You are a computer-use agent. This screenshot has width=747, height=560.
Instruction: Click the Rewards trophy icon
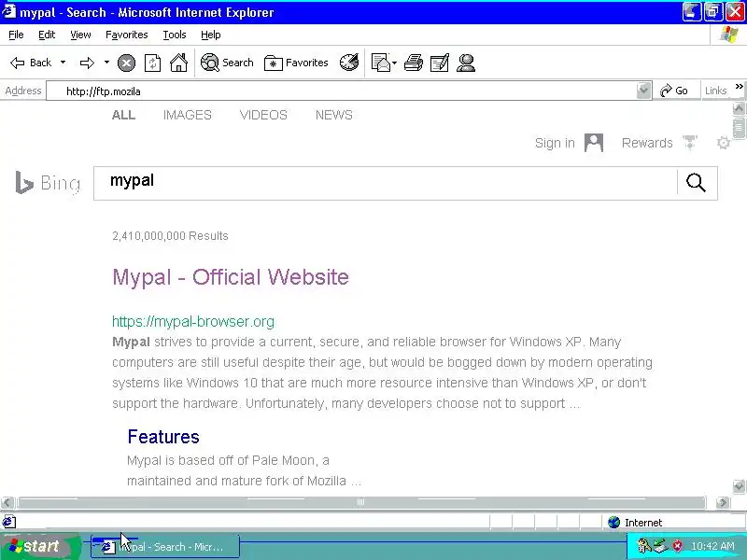tap(690, 142)
